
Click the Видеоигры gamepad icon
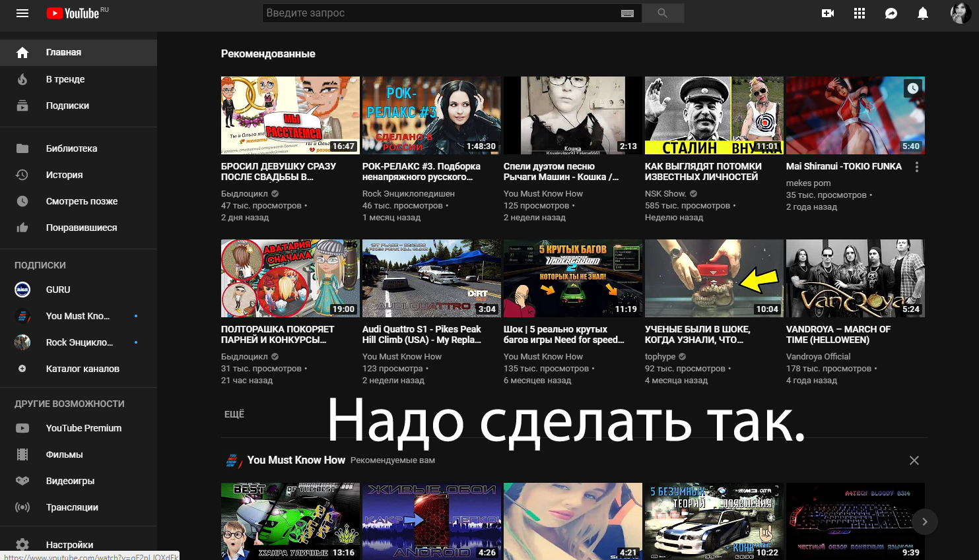pos(22,481)
